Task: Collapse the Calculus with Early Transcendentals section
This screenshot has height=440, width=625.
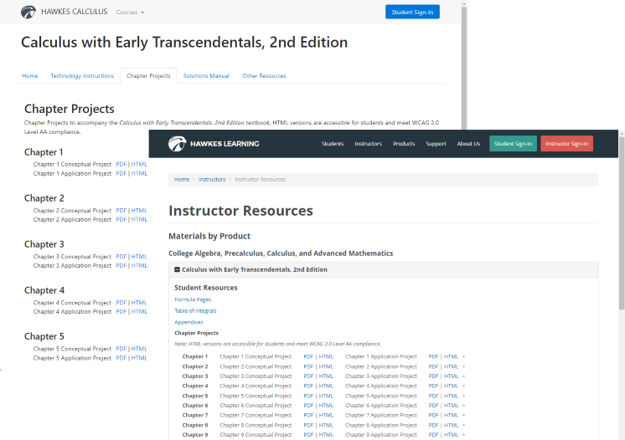Action: [177, 269]
